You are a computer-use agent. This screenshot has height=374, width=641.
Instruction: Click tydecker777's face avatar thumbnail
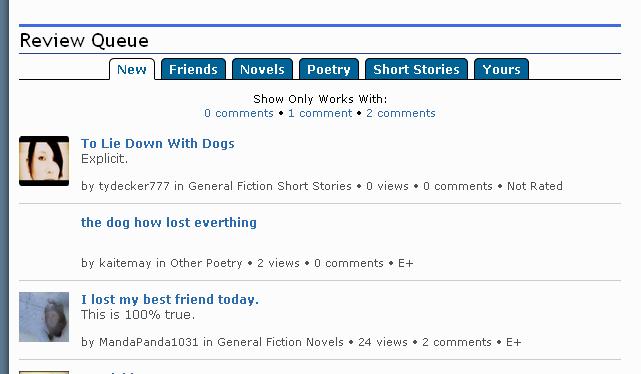[x=44, y=161]
